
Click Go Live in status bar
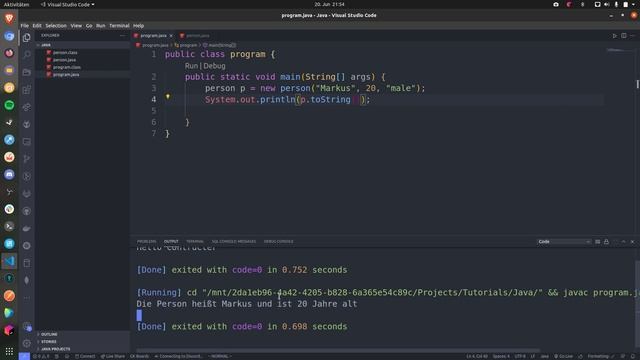563,356
